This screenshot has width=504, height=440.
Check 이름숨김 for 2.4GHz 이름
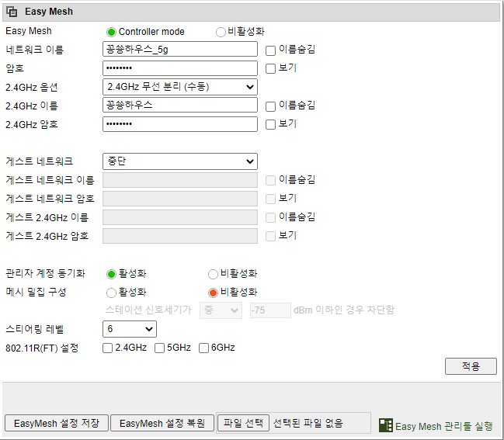click(270, 106)
